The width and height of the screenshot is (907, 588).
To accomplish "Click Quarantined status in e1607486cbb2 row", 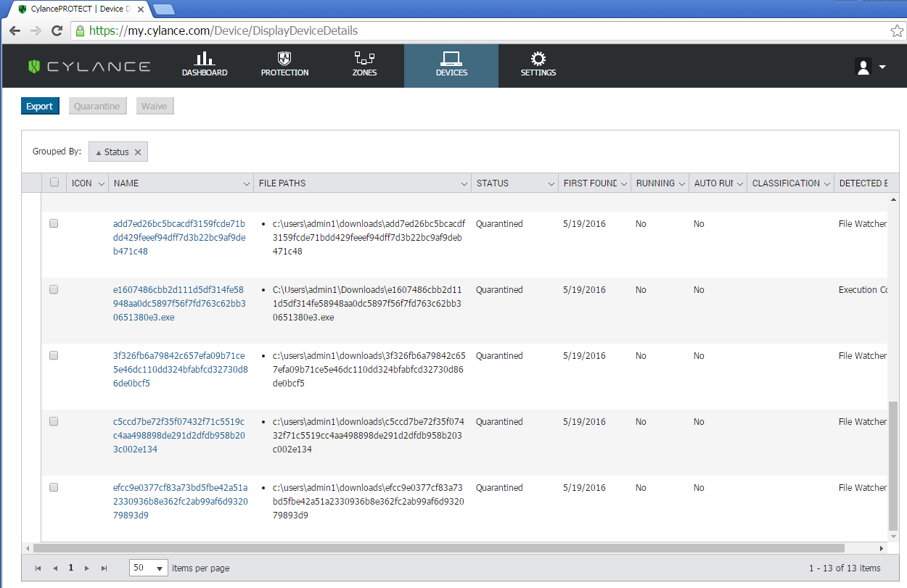I will point(499,290).
